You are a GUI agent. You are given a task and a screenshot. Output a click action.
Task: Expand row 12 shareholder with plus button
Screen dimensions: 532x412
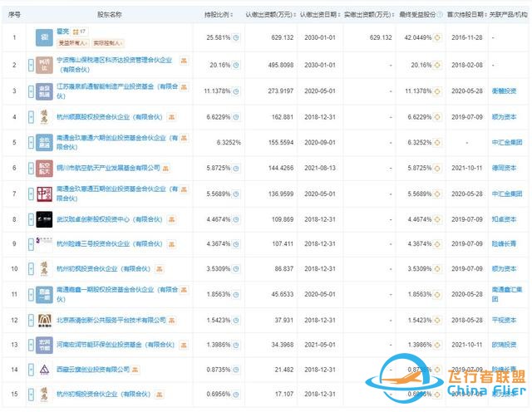click(31, 321)
